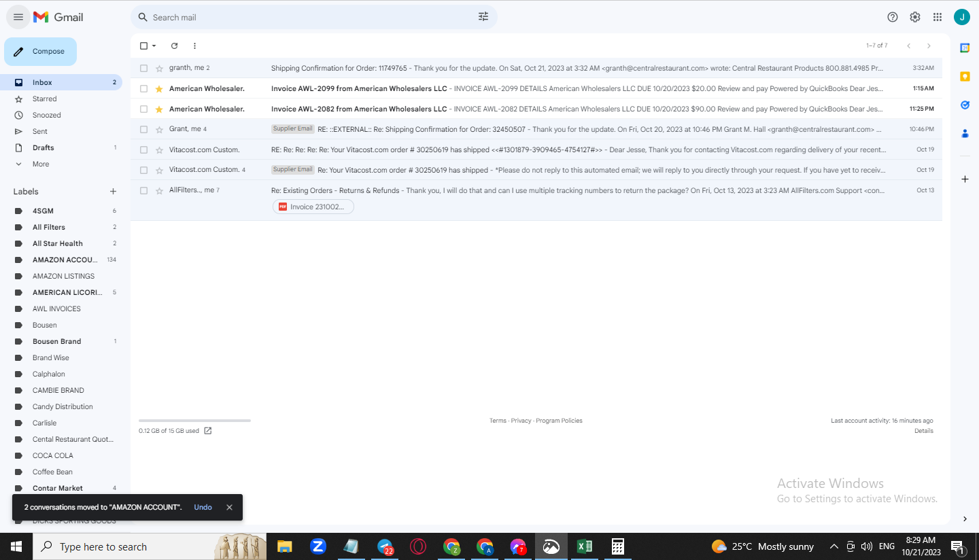979x560 pixels.
Task: Open Calculator from the taskbar
Action: 617,546
